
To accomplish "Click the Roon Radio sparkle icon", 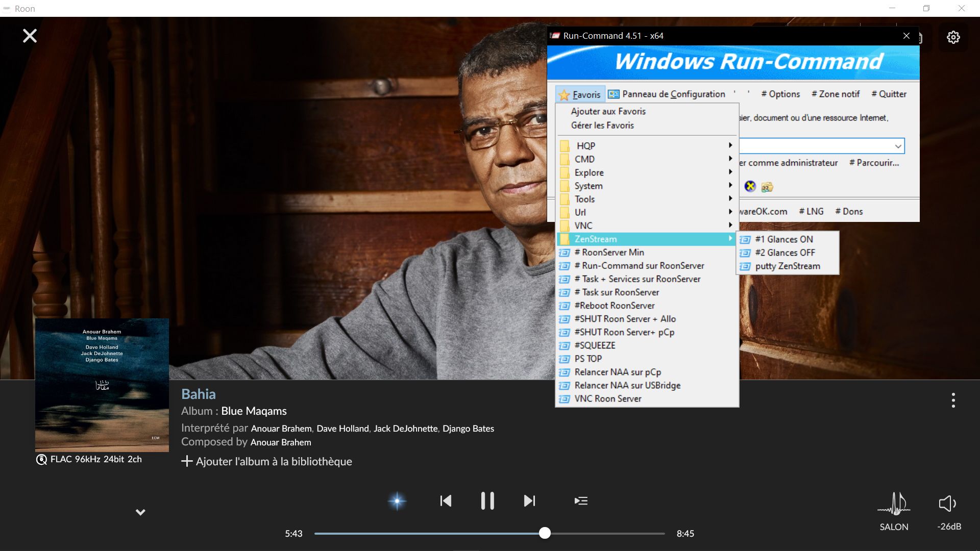I will pyautogui.click(x=397, y=501).
